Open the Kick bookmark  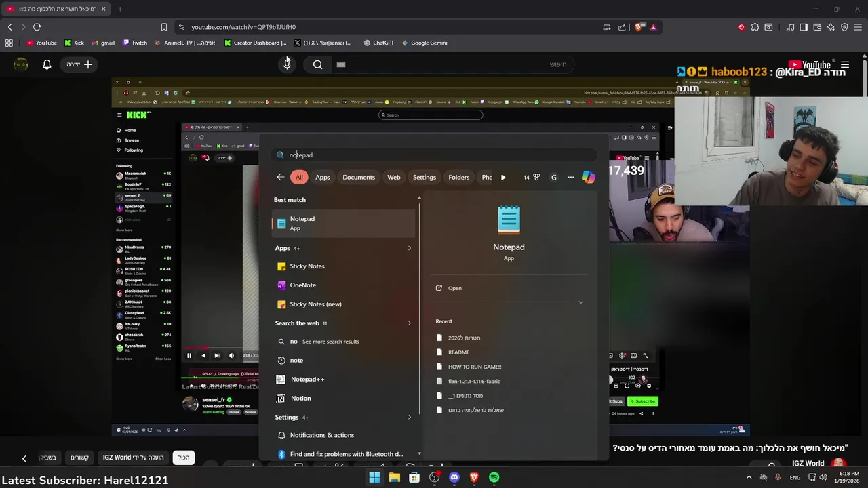point(75,43)
